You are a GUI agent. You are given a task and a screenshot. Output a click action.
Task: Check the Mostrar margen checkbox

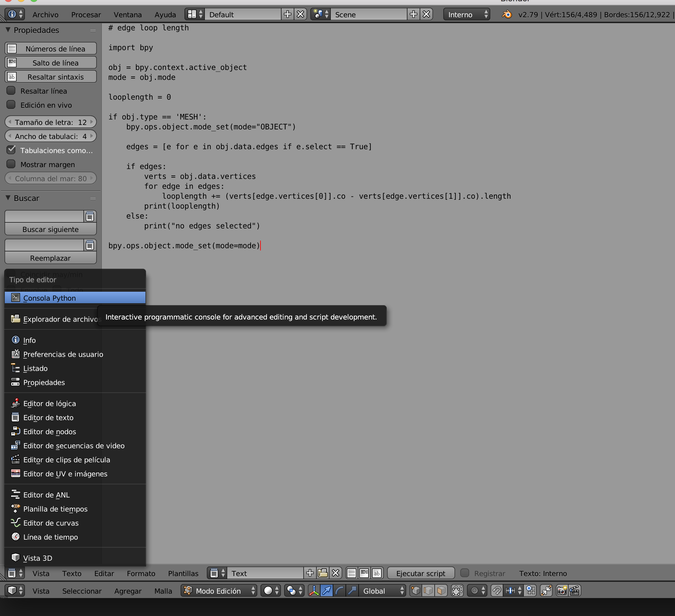(x=11, y=164)
